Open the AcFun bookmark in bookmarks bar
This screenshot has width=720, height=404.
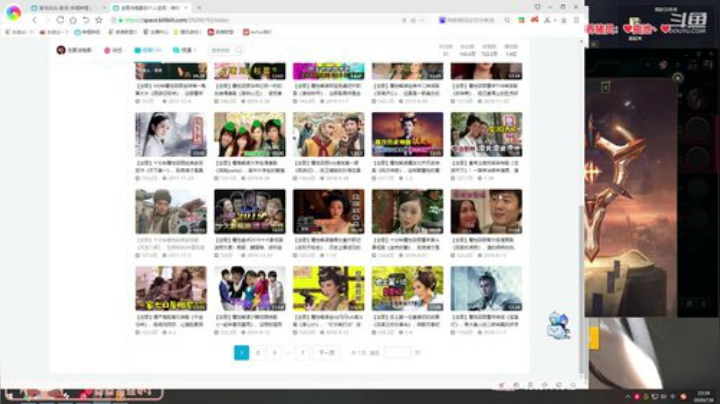257,32
